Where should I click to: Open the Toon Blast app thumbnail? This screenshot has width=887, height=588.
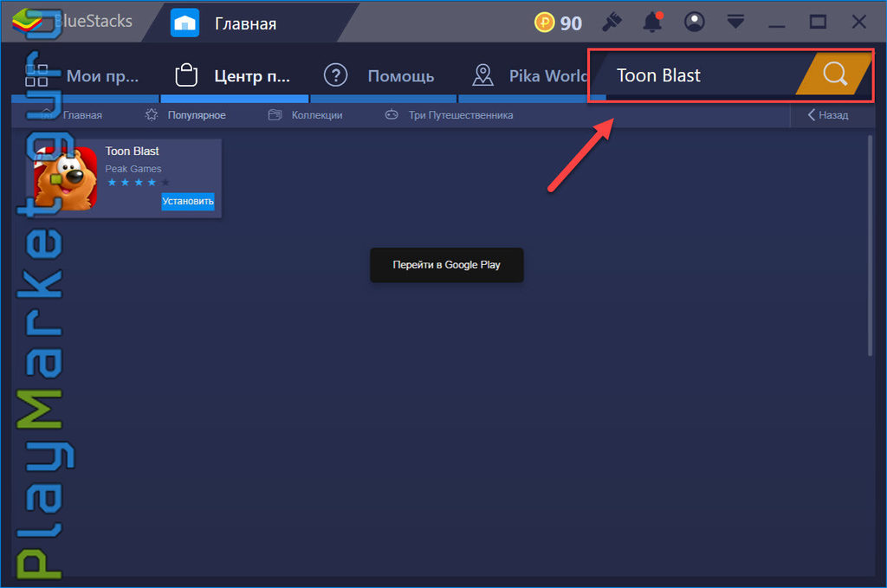point(65,178)
